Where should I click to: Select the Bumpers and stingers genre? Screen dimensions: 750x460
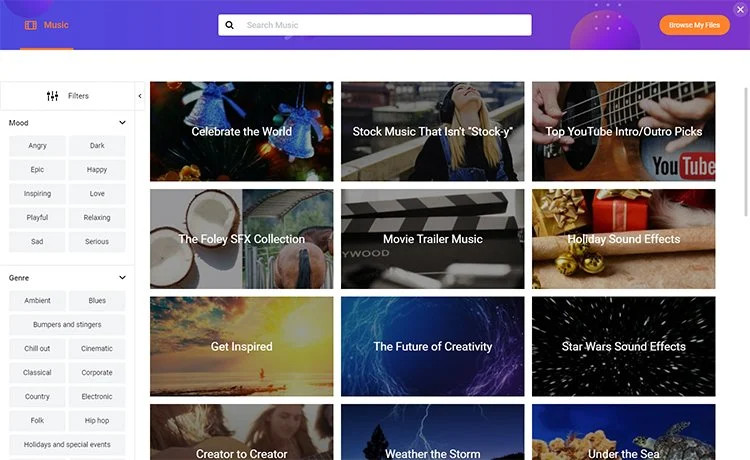pyautogui.click(x=67, y=325)
